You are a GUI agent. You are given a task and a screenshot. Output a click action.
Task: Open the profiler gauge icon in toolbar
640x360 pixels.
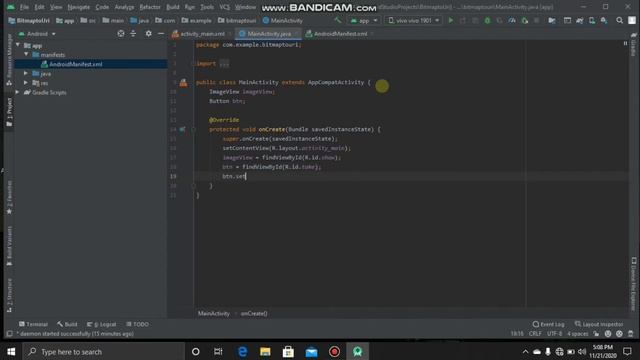[512, 20]
